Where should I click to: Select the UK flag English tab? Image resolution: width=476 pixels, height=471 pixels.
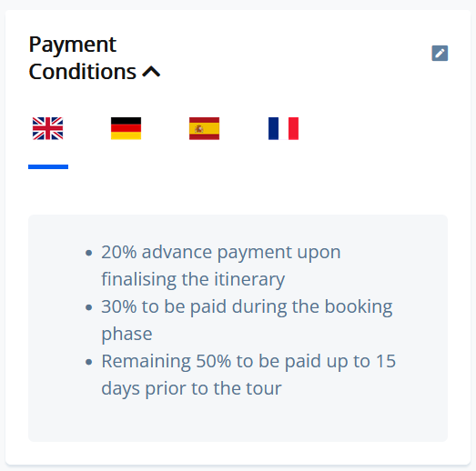point(48,128)
